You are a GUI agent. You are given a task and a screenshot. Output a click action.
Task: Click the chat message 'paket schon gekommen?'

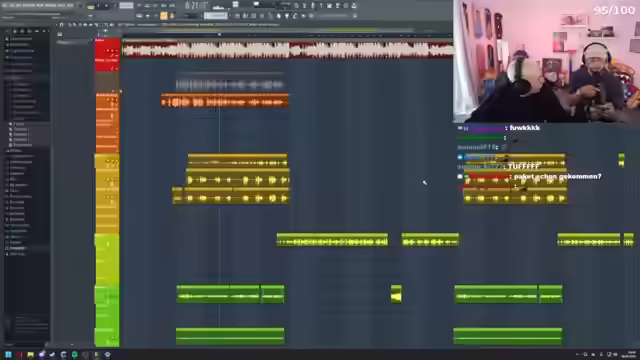pyautogui.click(x=558, y=176)
